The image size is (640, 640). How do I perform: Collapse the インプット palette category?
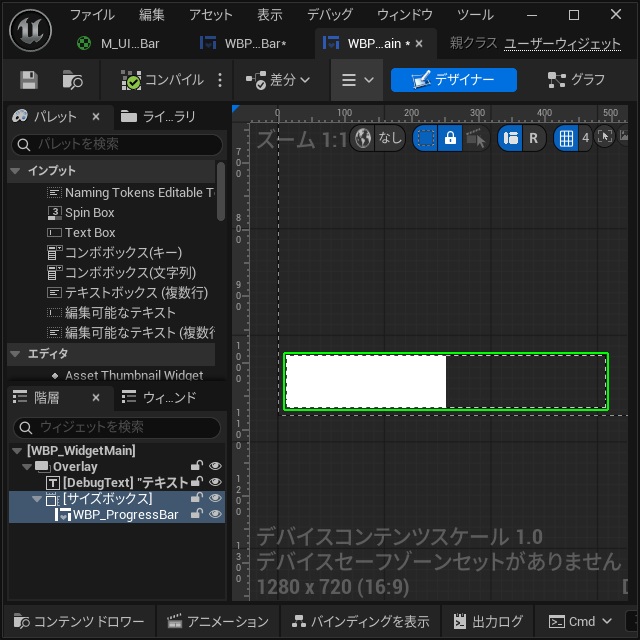point(16,171)
